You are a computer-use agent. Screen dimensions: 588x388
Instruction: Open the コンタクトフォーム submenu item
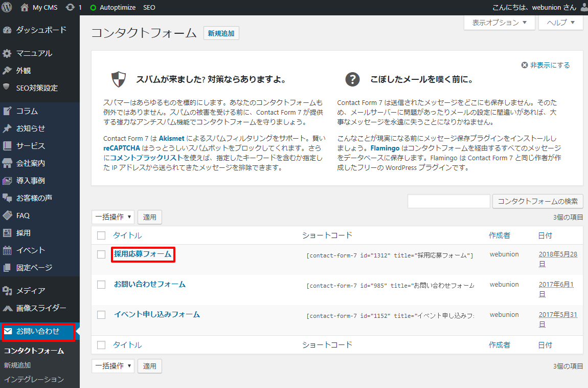tap(34, 351)
